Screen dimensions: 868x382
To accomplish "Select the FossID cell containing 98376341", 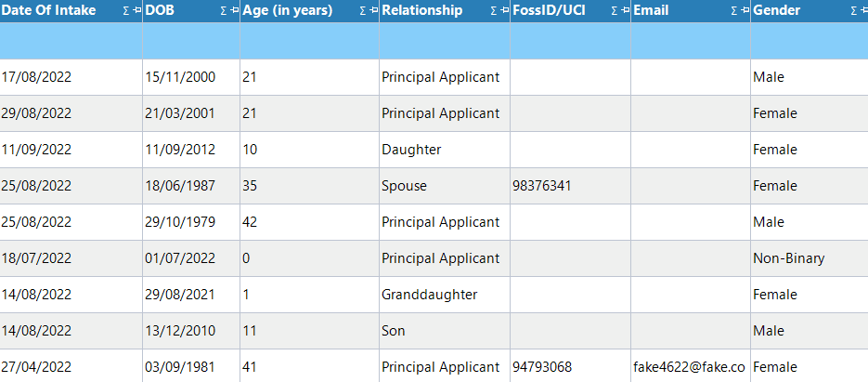I will tap(542, 186).
